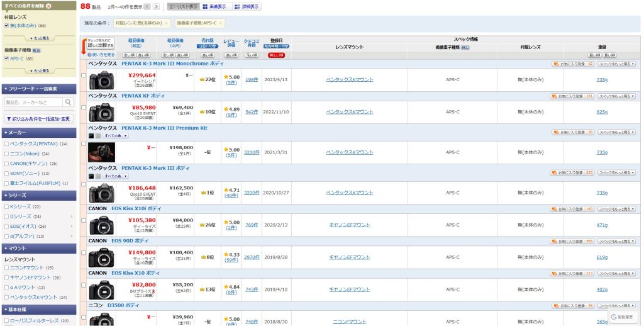Collapse the フリーワード・一括検索 section
The height and width of the screenshot is (326, 644).
coord(39,89)
